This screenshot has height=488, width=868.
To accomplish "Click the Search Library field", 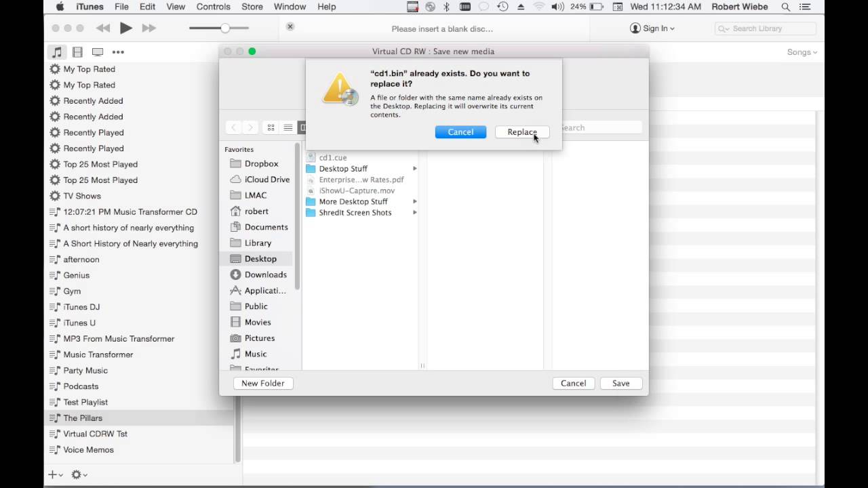I will [765, 28].
